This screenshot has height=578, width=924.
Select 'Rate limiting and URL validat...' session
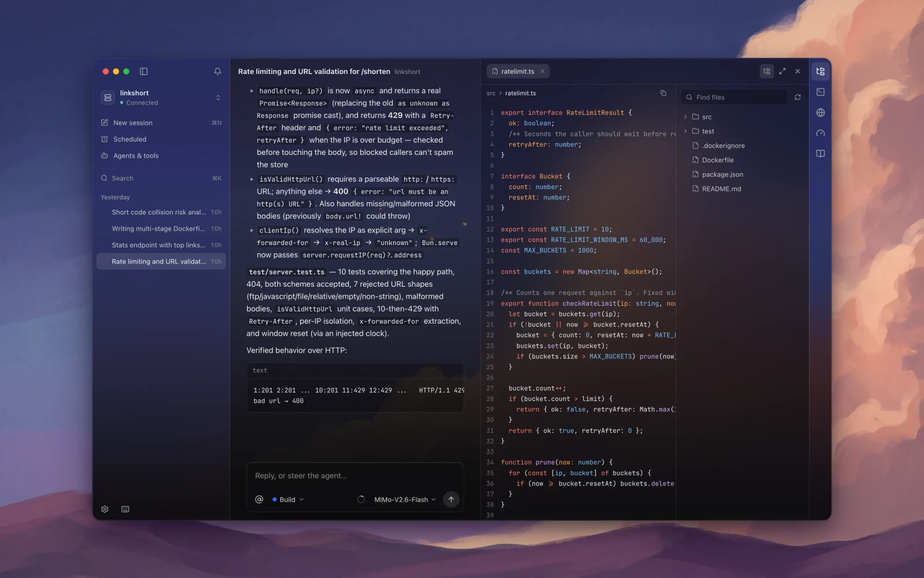(x=161, y=261)
